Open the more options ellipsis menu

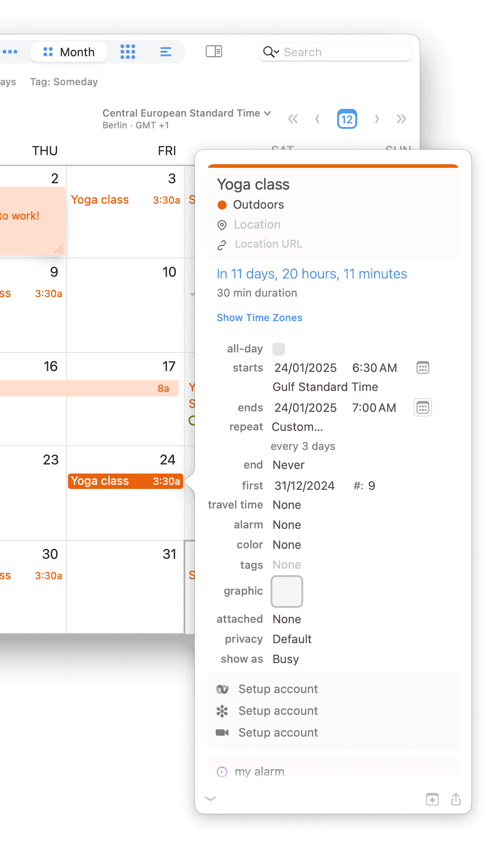coord(11,52)
